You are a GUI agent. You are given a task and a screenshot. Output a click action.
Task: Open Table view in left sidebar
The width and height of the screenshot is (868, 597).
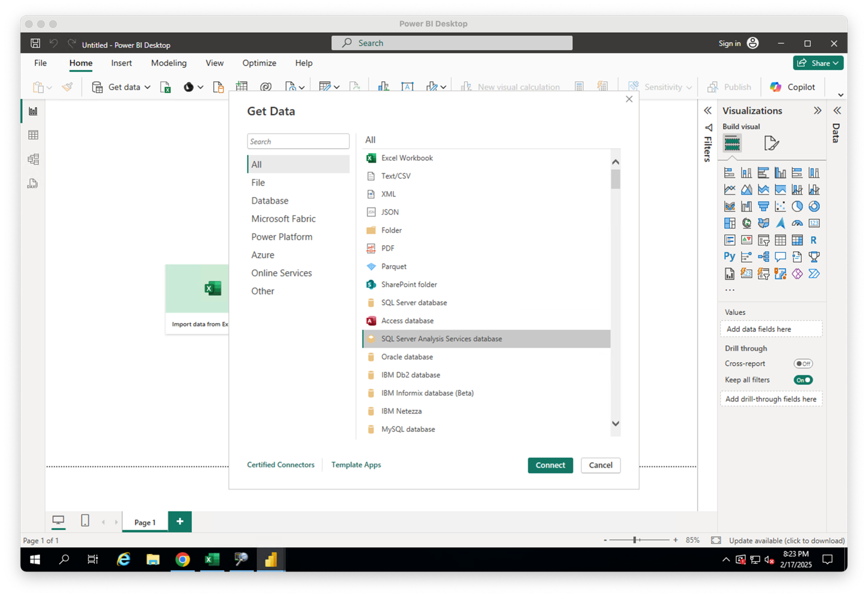pyautogui.click(x=33, y=135)
